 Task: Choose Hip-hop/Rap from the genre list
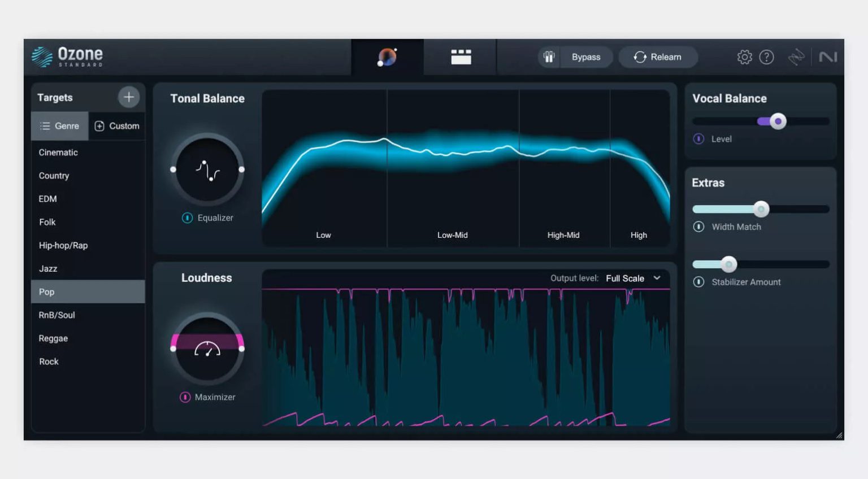click(63, 245)
